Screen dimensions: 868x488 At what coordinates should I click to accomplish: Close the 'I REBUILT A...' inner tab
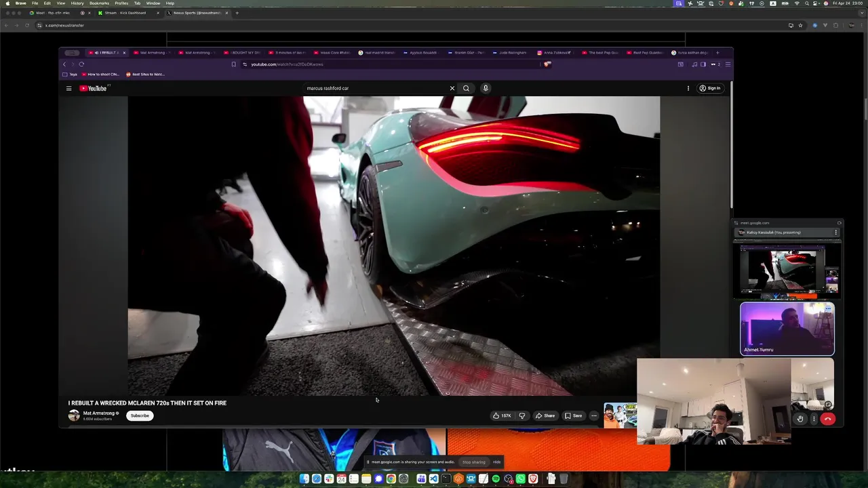pyautogui.click(x=124, y=53)
